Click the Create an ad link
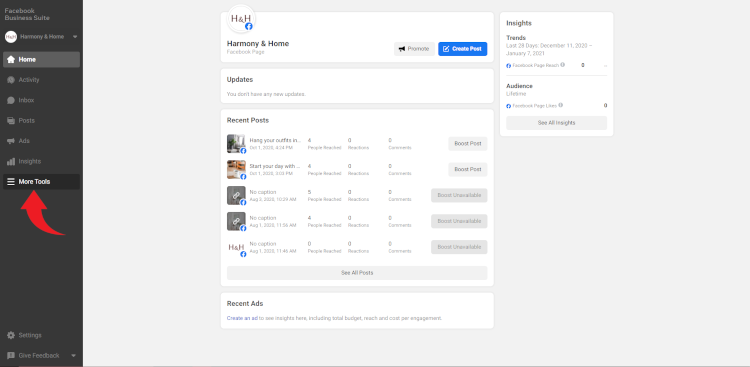The height and width of the screenshot is (367, 750). click(x=242, y=318)
